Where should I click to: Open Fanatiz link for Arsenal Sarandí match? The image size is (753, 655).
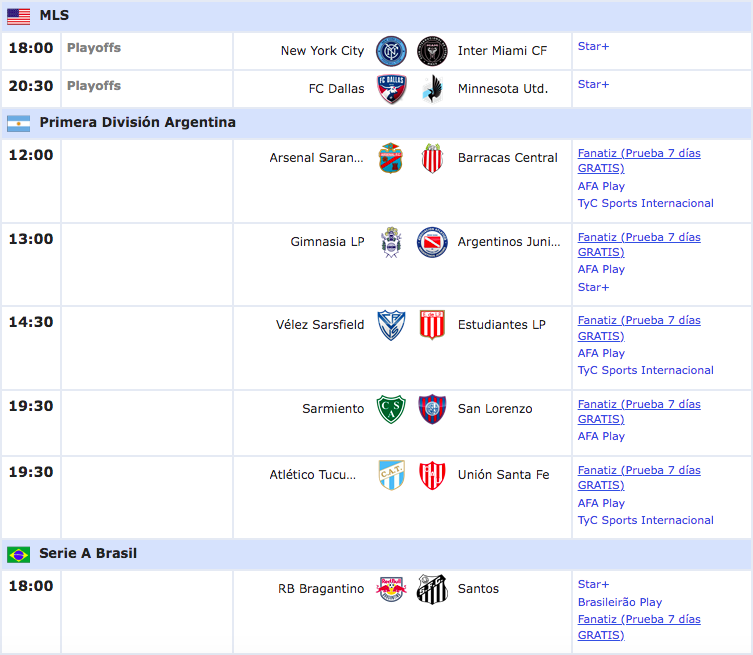pos(639,160)
